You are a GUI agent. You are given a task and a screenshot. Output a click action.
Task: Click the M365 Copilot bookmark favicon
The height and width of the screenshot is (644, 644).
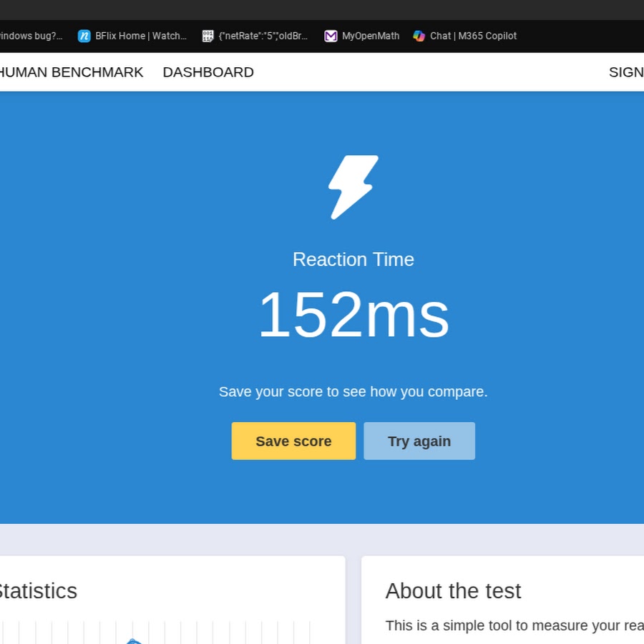click(x=419, y=36)
